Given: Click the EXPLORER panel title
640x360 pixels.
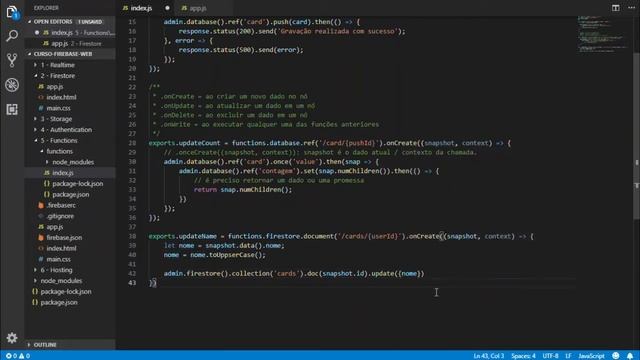Looking at the screenshot, I should [46, 8].
